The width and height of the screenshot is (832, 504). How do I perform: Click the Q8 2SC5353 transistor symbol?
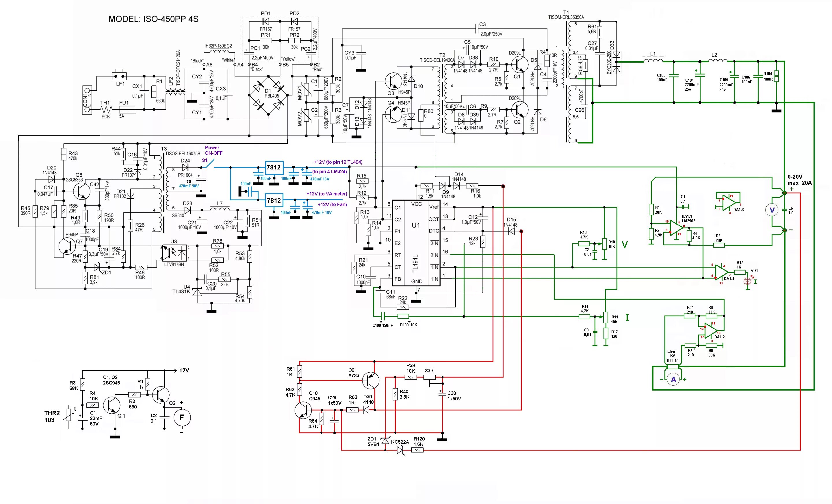(x=82, y=191)
